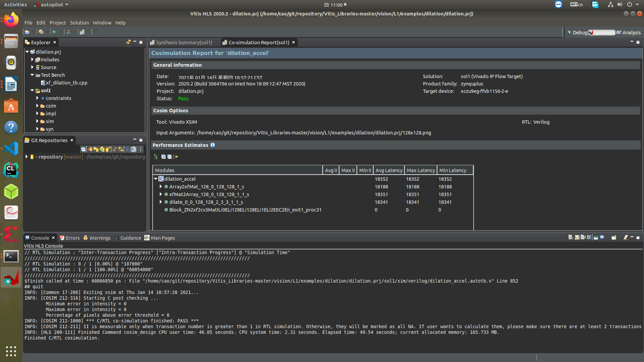Image resolution: width=644 pixels, height=362 pixels.
Task: Open the Warnings tab
Action: [97, 238]
